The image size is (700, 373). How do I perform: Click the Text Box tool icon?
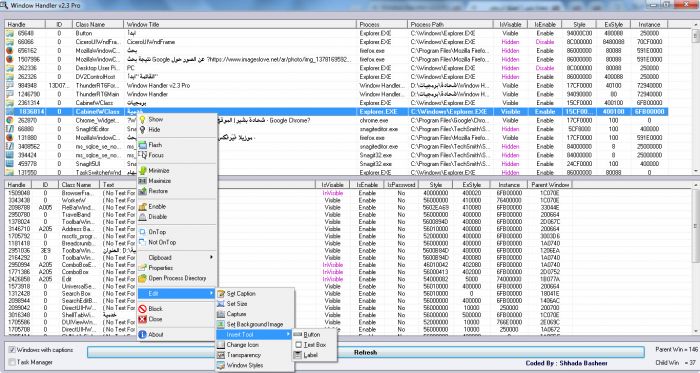coord(298,345)
